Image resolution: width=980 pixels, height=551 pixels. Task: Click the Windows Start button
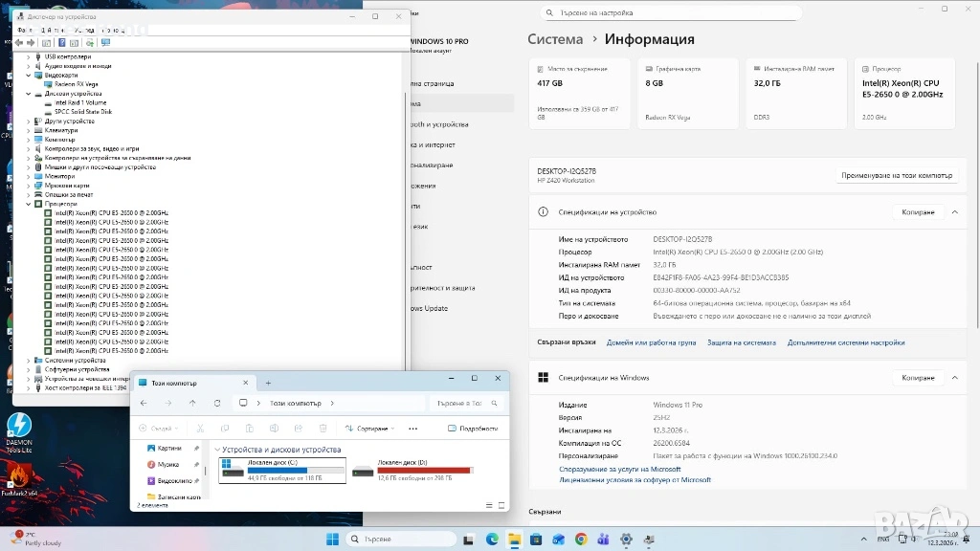point(333,539)
